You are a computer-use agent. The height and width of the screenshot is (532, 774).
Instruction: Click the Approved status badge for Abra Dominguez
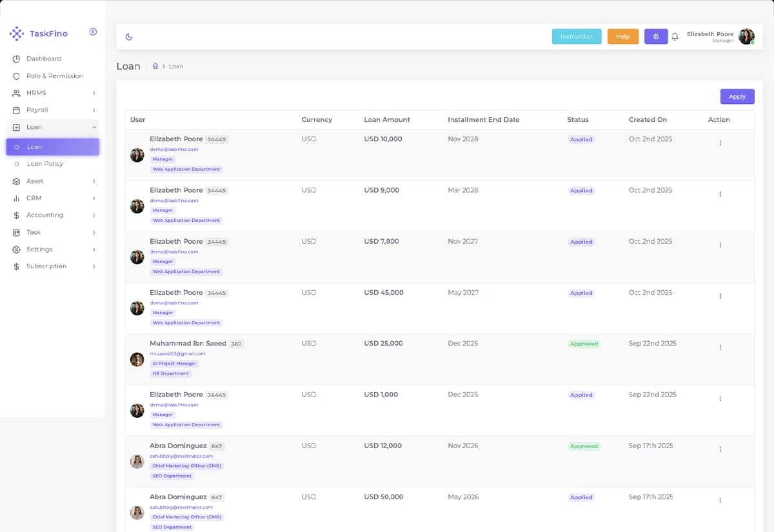point(584,446)
